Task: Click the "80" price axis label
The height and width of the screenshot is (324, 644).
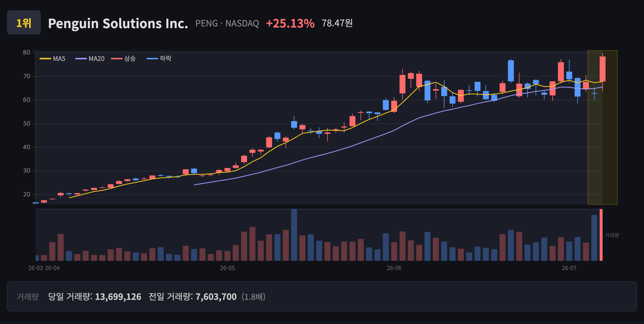Action: pyautogui.click(x=26, y=52)
